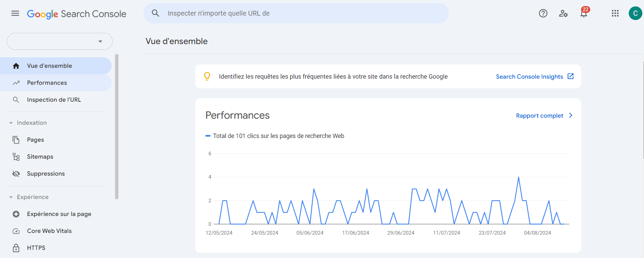
Task: Open Search Console Insights external link
Action: click(x=535, y=77)
